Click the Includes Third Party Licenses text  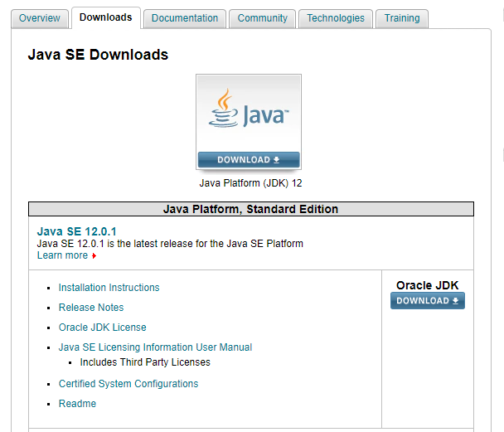tap(145, 362)
